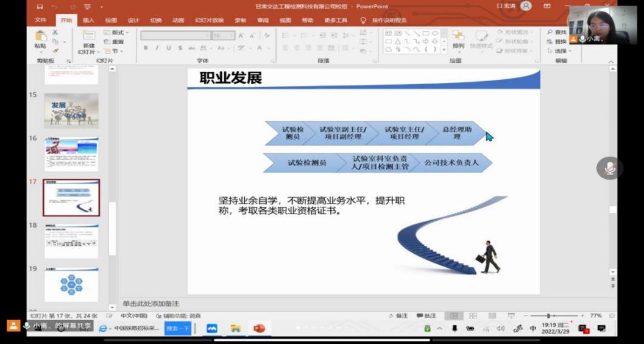Select the text box shape in the shapes gallery
This screenshot has width=644, height=344.
coord(389,33)
